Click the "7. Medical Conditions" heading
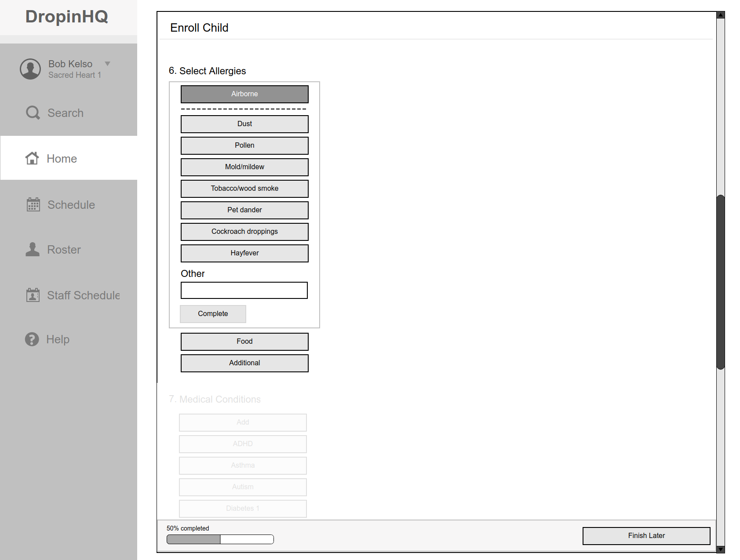Viewport: 740px width, 560px height. 215,399
